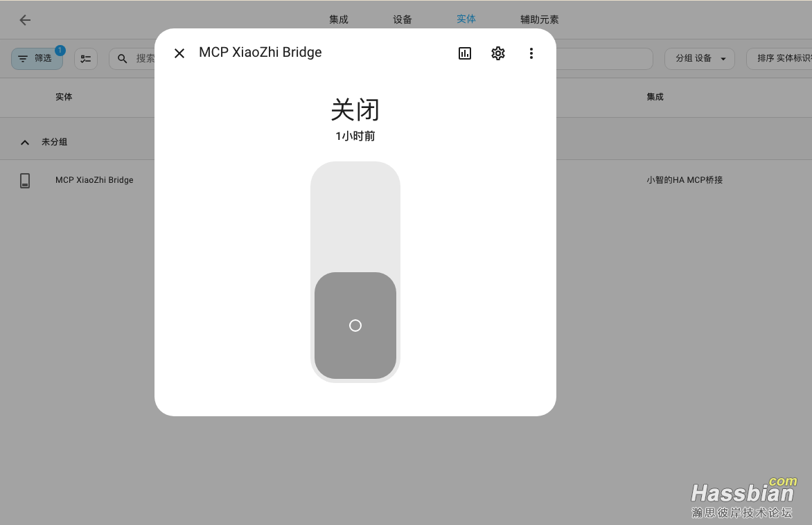Image resolution: width=812 pixels, height=525 pixels.
Task: Click the 关闭 state label
Action: coord(355,109)
